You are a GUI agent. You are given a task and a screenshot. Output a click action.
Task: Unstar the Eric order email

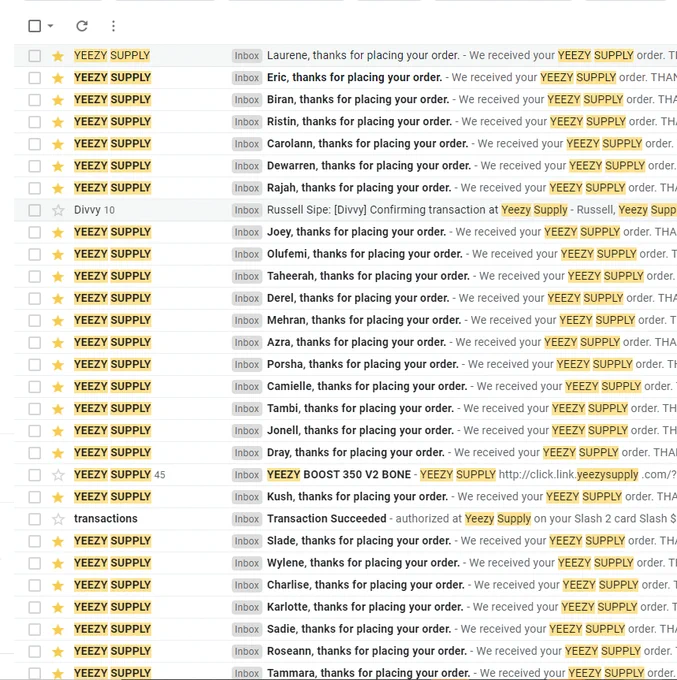pos(58,78)
